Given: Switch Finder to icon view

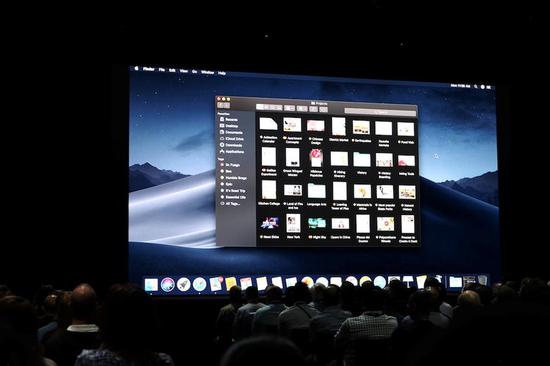Looking at the screenshot, I should point(260,107).
